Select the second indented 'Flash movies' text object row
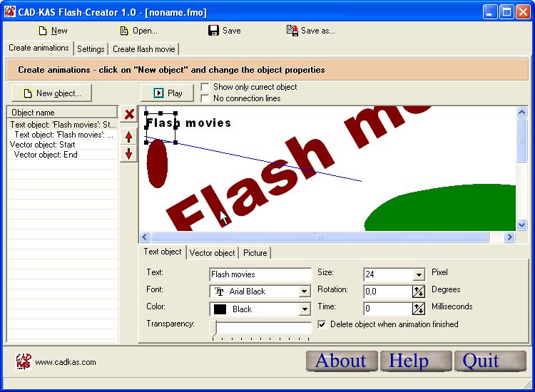 (x=63, y=135)
